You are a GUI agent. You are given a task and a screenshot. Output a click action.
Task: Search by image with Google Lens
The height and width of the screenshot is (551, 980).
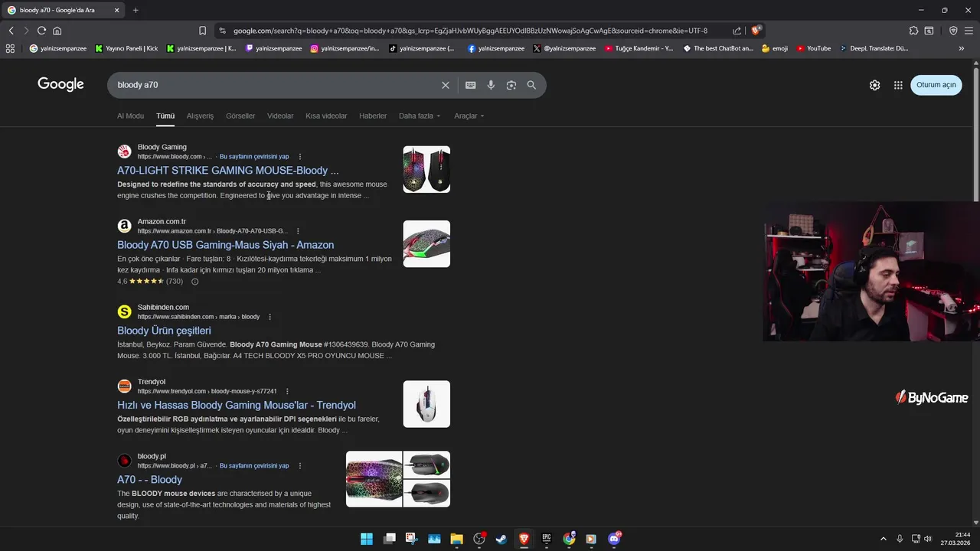tap(511, 85)
